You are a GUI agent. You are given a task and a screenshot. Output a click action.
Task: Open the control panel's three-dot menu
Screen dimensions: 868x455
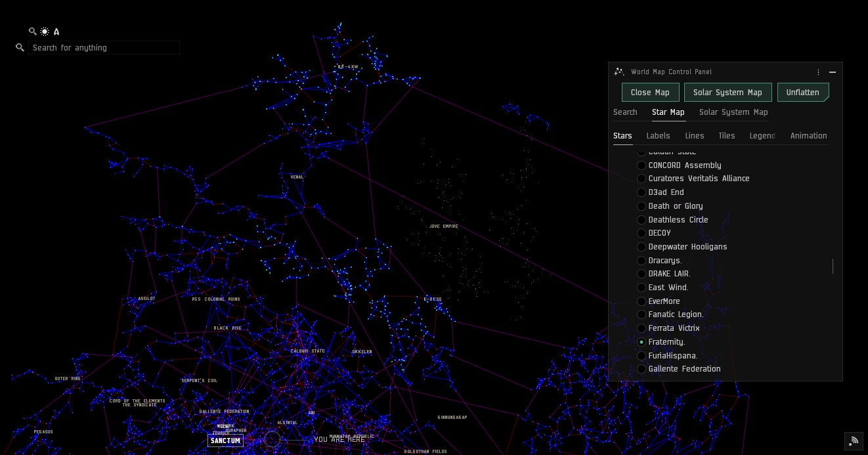pos(818,72)
